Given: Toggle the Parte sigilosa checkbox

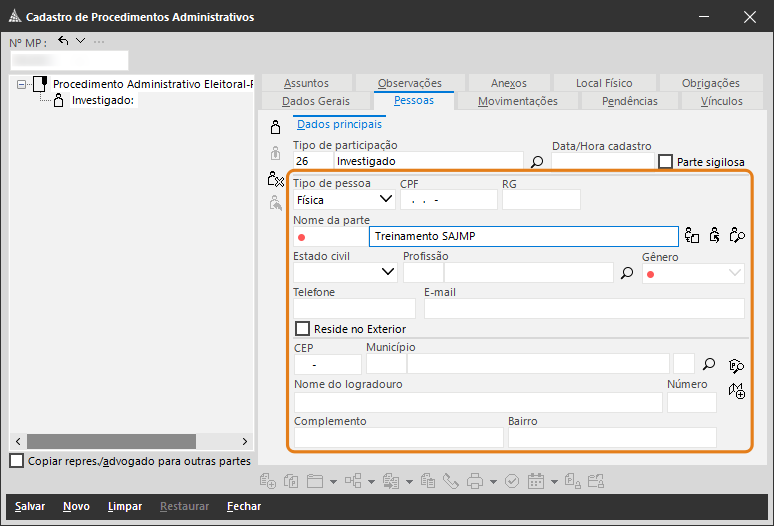Looking at the screenshot, I should 665,162.
